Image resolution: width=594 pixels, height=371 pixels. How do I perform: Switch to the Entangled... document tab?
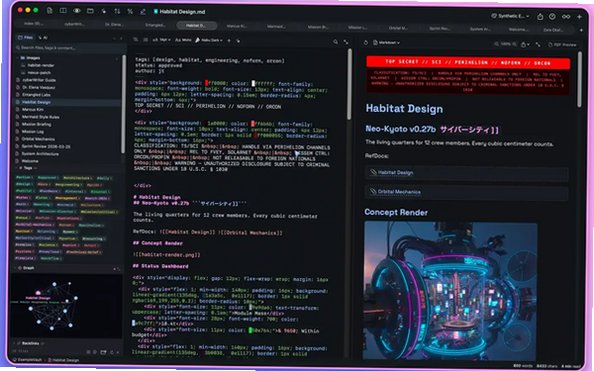pyautogui.click(x=155, y=25)
